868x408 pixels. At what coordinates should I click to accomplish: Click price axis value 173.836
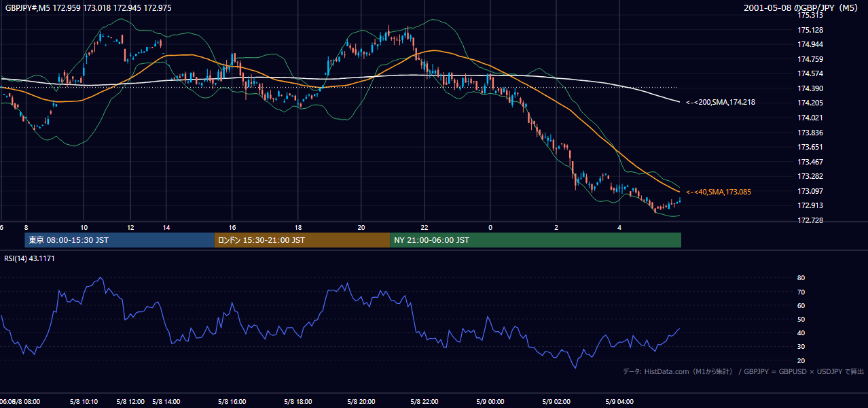tap(810, 133)
